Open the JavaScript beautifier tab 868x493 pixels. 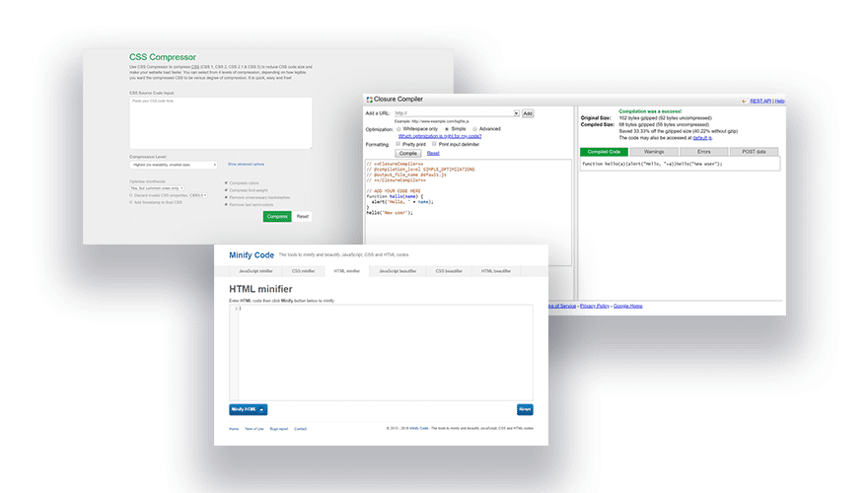click(398, 271)
